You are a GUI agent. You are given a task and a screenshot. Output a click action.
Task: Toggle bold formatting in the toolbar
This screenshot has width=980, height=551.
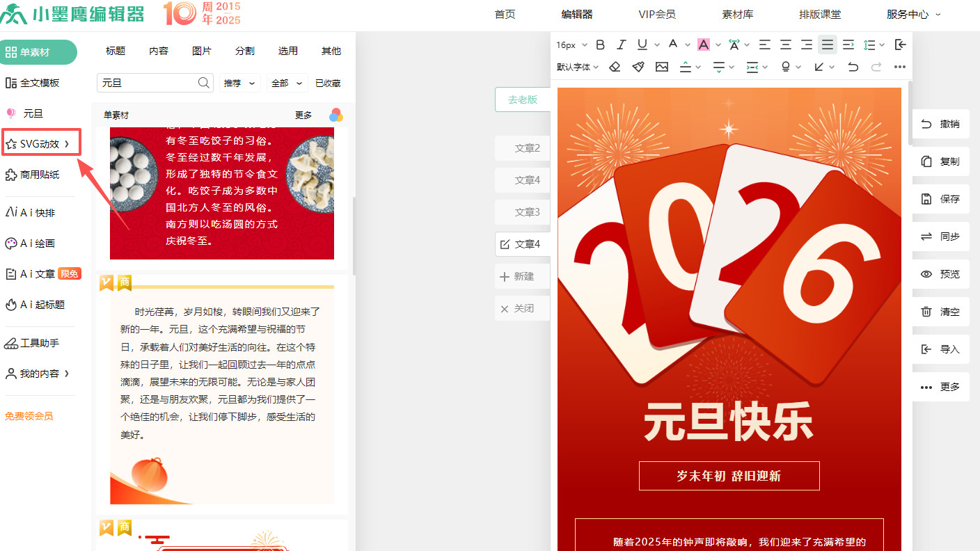point(600,44)
